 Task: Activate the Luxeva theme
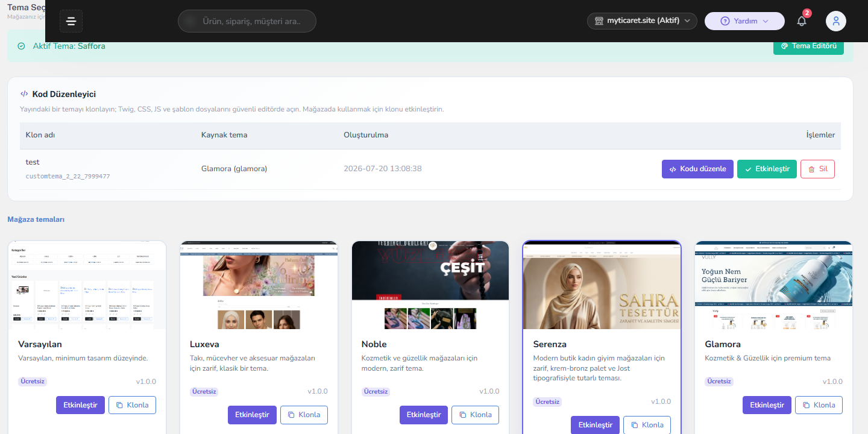click(252, 415)
